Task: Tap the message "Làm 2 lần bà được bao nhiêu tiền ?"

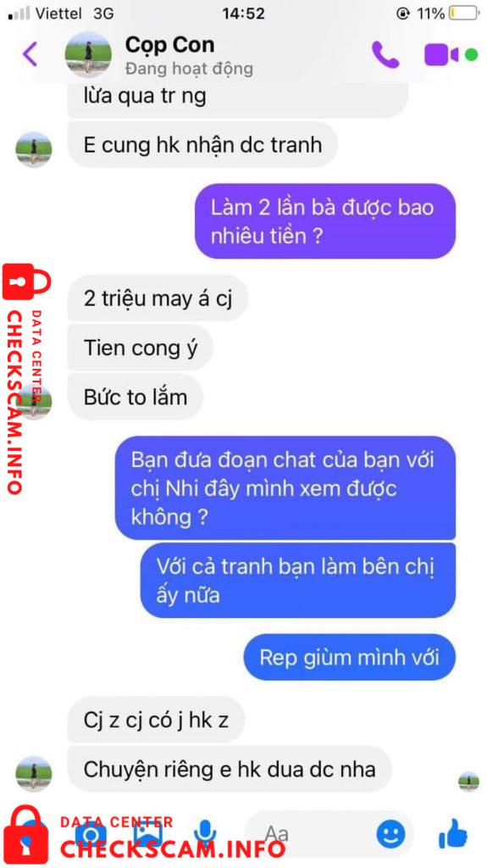Action: 324,221
